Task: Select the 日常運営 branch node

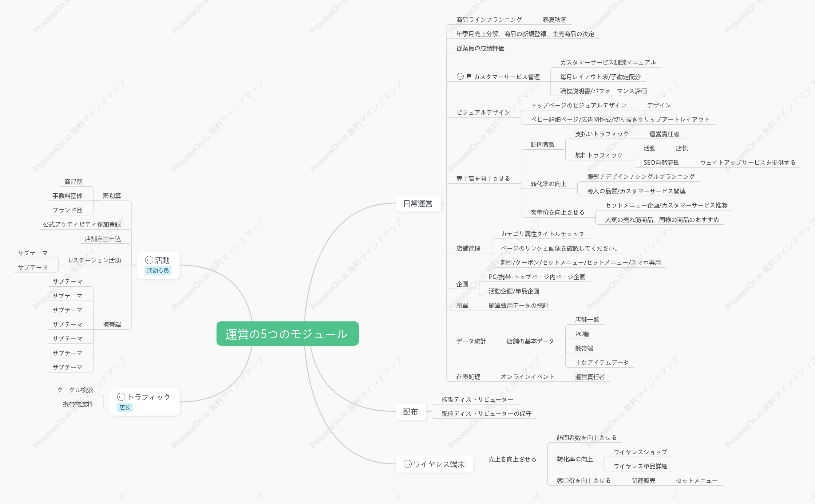Action: [x=418, y=203]
